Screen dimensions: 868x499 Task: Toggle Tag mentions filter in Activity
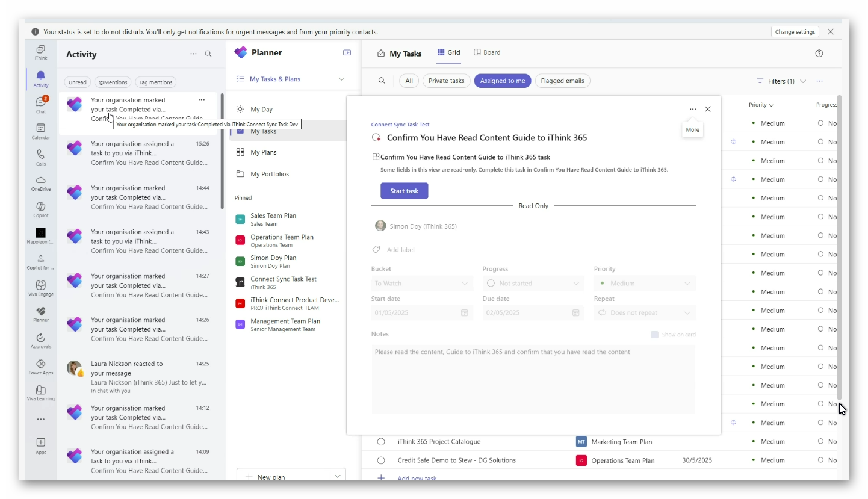pyautogui.click(x=156, y=82)
